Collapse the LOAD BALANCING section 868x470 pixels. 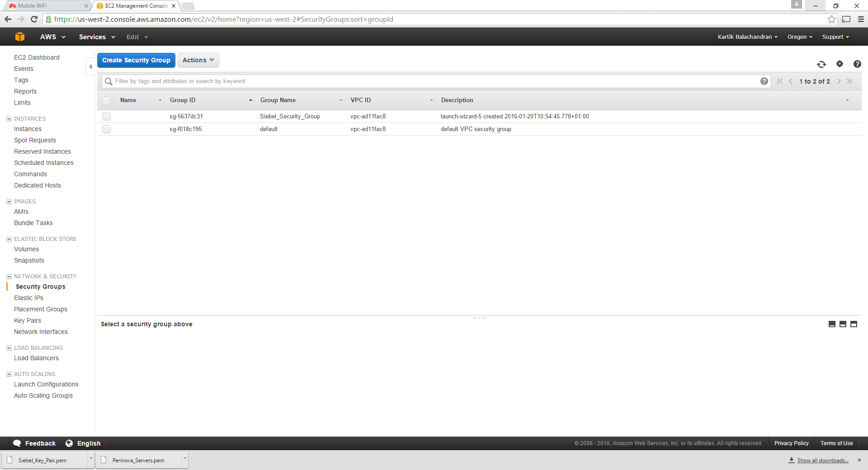[9, 348]
